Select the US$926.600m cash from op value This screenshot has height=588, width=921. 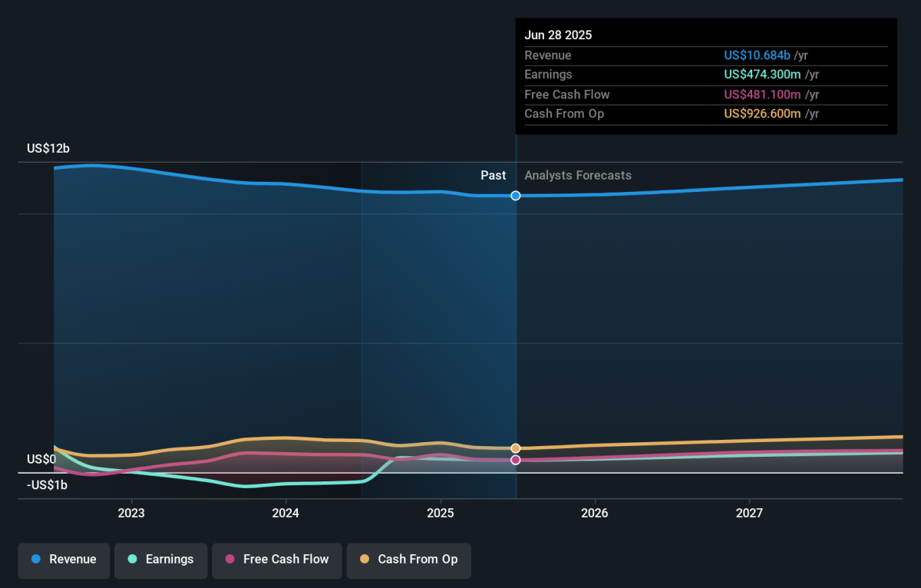(x=762, y=114)
